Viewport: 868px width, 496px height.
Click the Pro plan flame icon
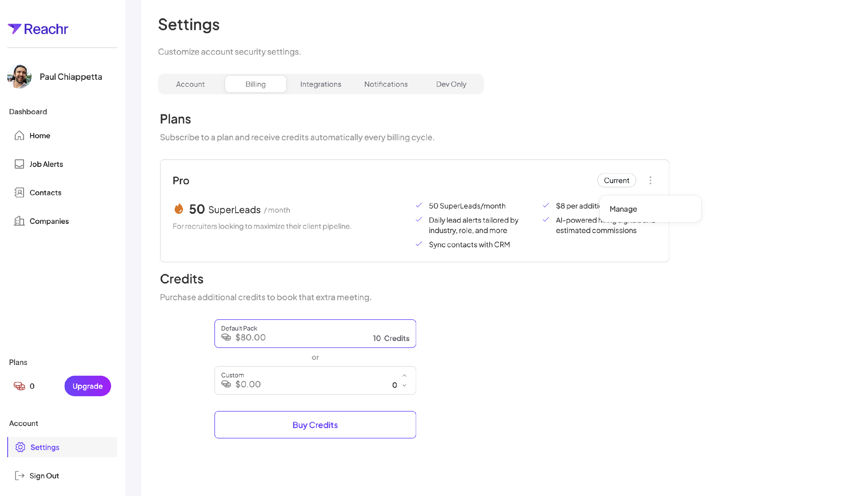click(179, 209)
